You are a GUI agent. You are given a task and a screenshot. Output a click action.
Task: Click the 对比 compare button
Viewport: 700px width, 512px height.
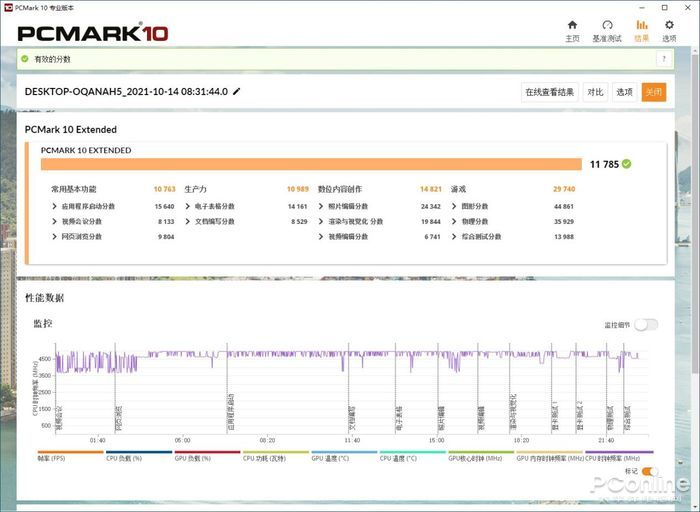[595, 92]
